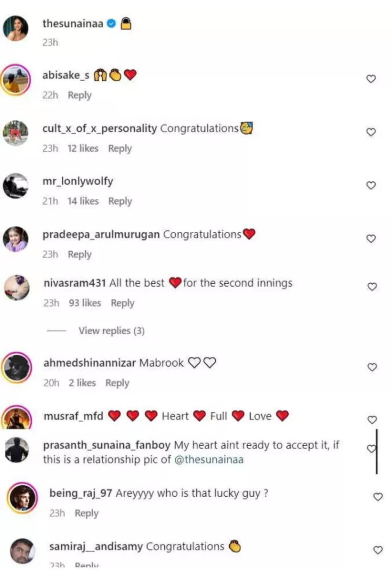Reply to cult_x_of_x_personality's comment
Screen dimensions: 392x573
pyautogui.click(x=120, y=149)
